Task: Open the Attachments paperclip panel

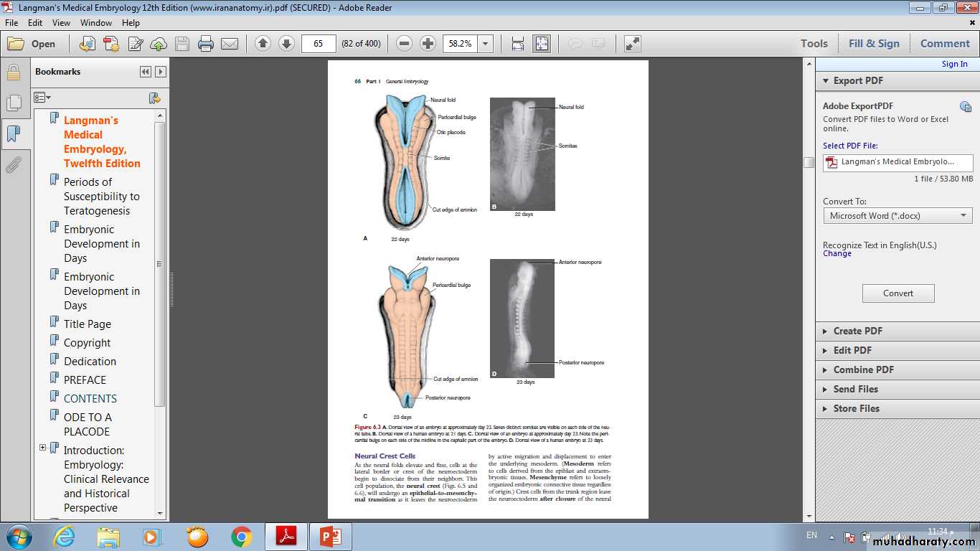Action: click(13, 166)
